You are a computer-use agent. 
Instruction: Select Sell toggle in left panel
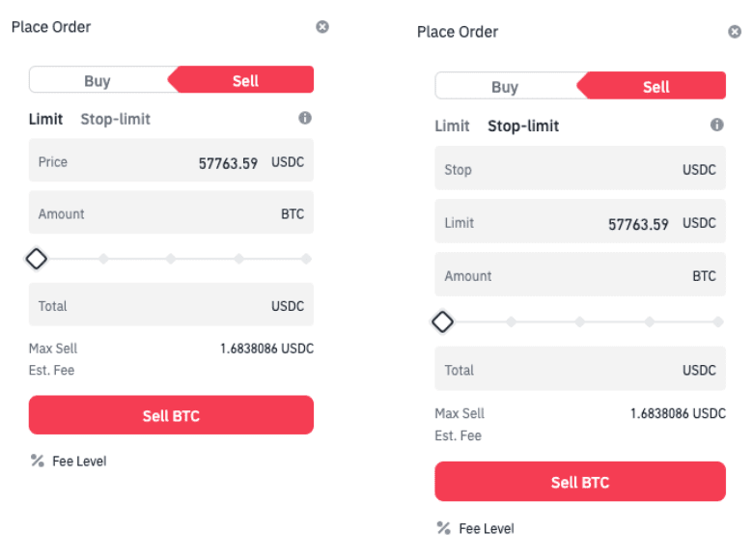pos(245,81)
